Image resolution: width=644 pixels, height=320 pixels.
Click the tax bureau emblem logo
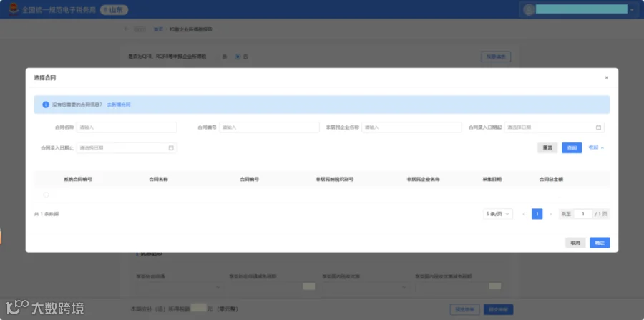click(x=14, y=9)
